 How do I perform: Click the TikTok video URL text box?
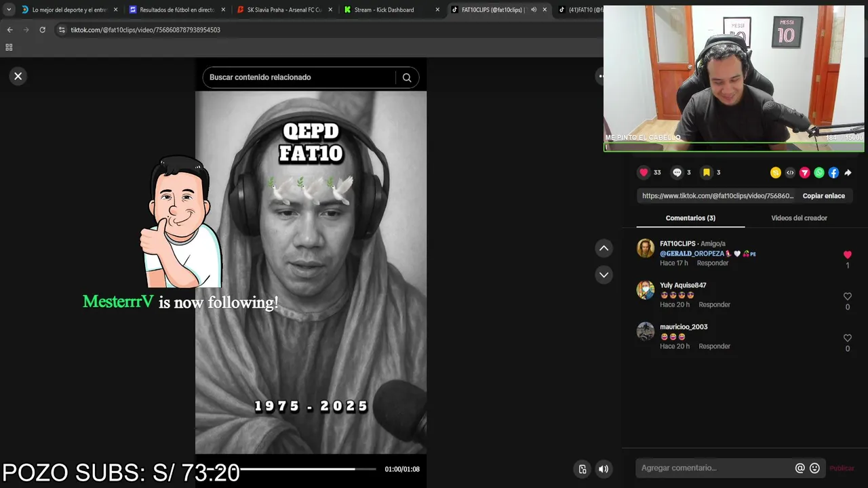(717, 196)
